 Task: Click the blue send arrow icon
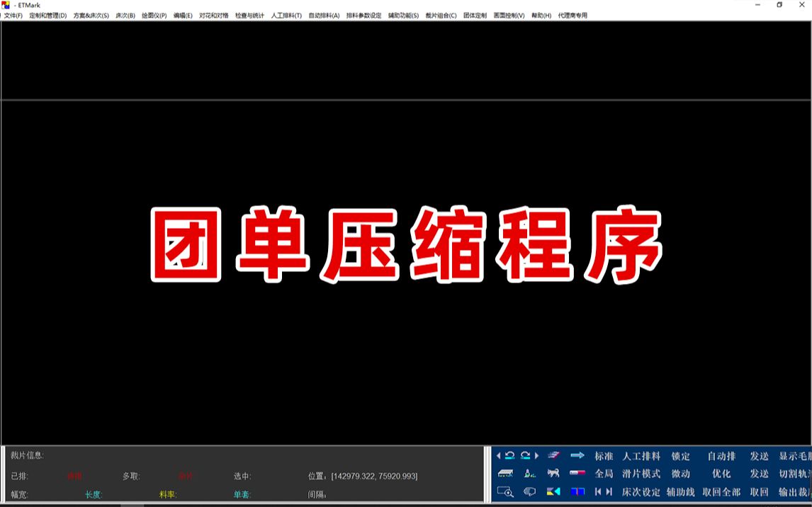click(x=577, y=455)
